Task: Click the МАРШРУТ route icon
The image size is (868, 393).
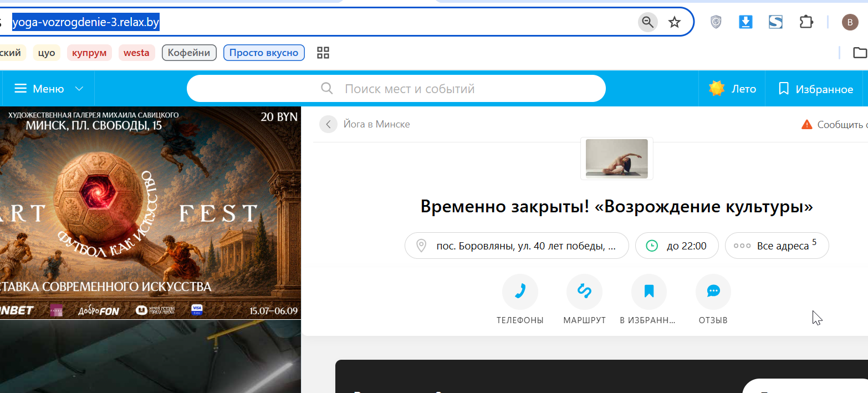Action: coord(584,292)
